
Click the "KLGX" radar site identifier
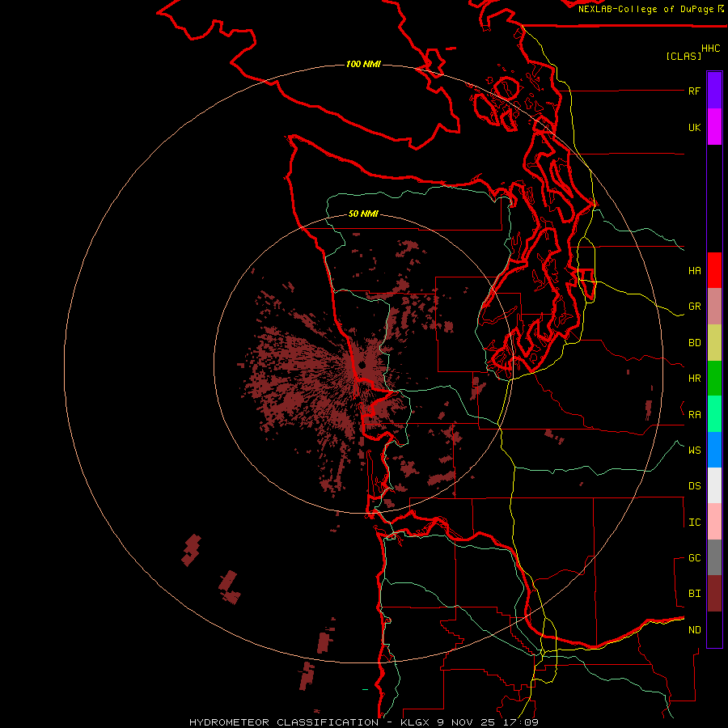[x=415, y=722]
